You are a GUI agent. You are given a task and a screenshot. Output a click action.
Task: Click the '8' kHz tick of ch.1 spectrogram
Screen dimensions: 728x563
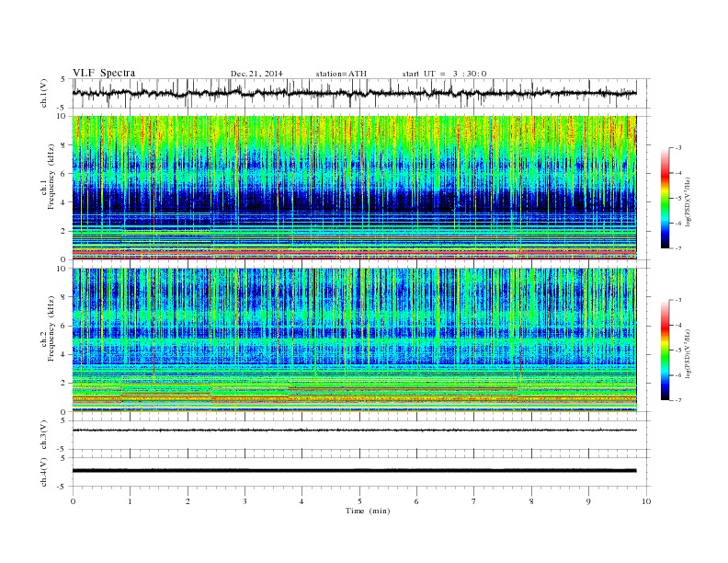[x=63, y=145]
